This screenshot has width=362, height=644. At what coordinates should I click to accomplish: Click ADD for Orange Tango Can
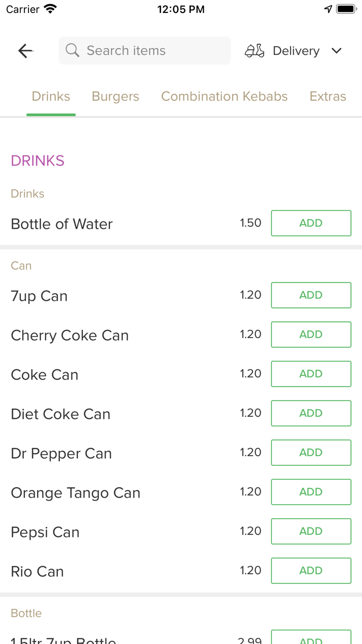click(311, 492)
